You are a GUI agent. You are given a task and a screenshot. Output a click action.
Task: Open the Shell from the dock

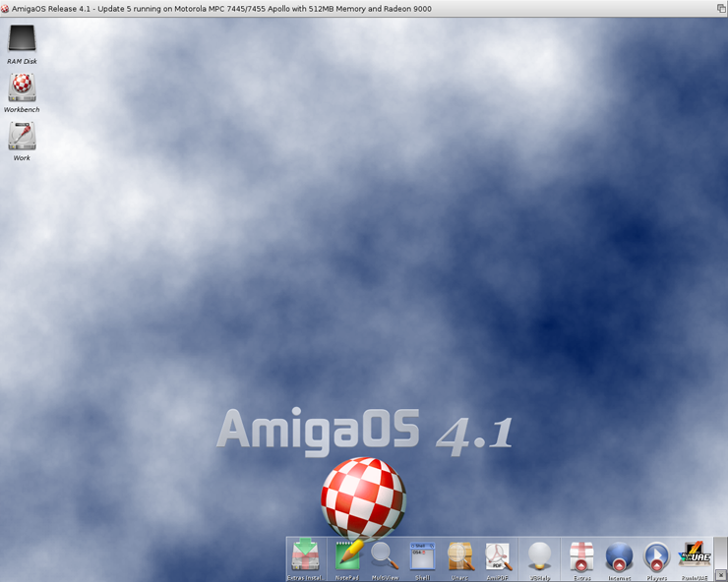click(422, 556)
